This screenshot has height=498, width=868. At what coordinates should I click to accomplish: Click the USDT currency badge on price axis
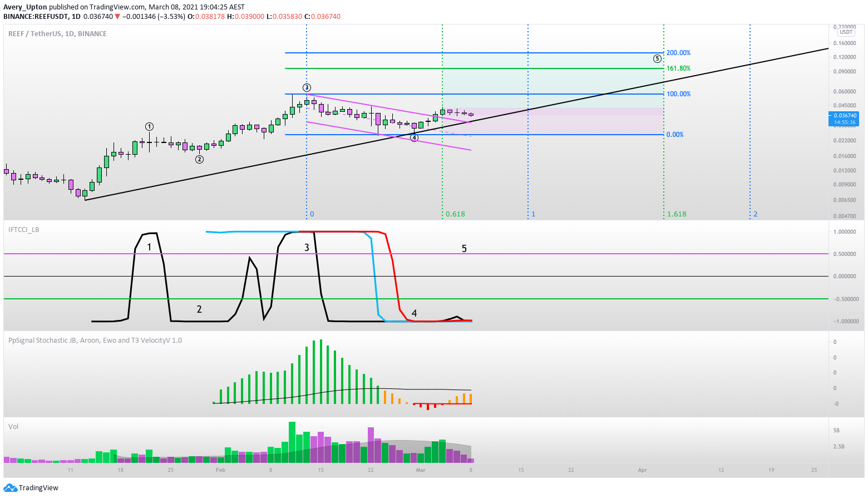(x=846, y=32)
